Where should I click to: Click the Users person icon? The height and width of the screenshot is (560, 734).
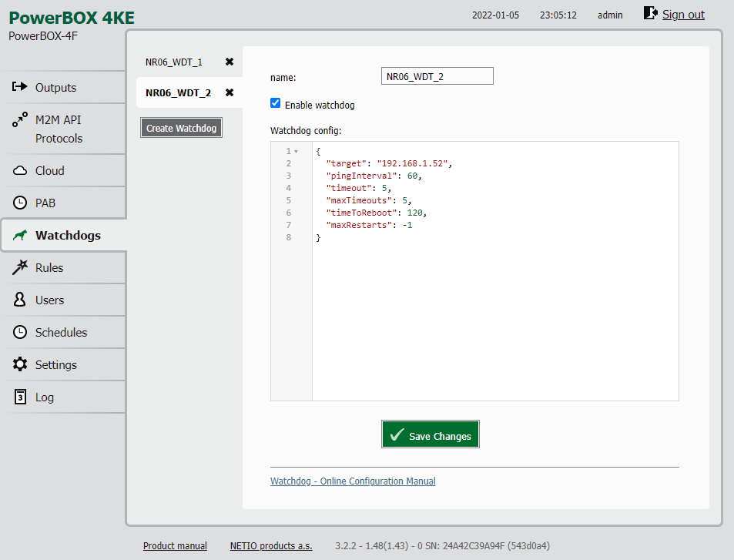click(x=20, y=300)
